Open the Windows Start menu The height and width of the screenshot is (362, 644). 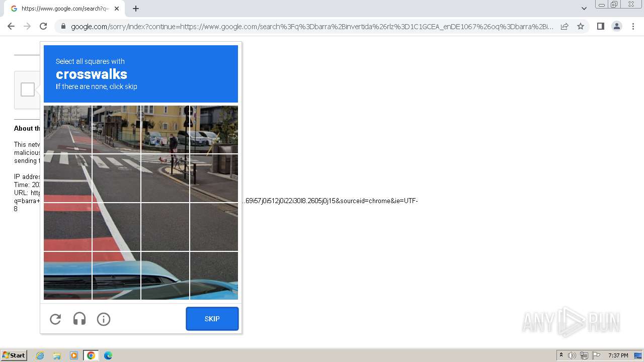(14, 355)
